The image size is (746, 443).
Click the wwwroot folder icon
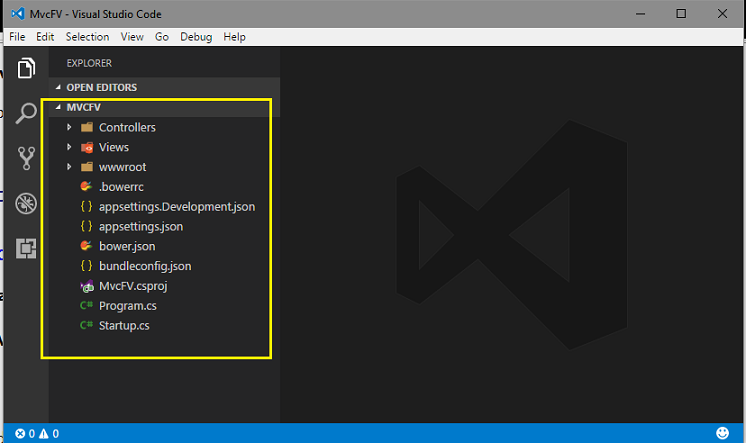(x=87, y=167)
